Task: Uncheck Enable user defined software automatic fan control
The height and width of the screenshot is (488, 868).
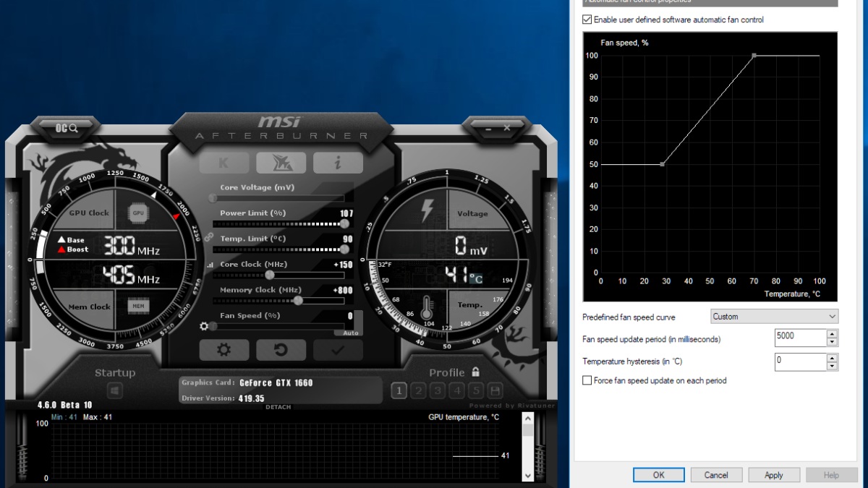Action: click(587, 20)
